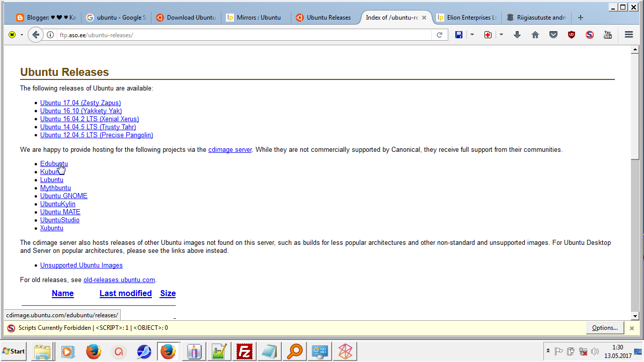Click the Action Center flag in system tray
This screenshot has height=362, width=644.
point(559,351)
